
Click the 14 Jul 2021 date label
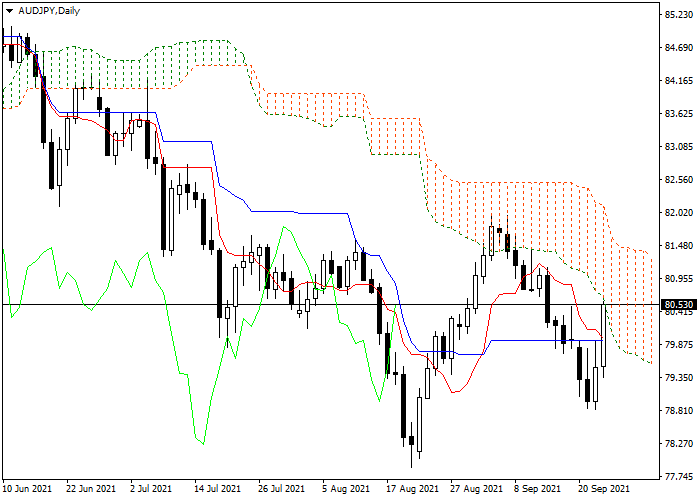click(218, 489)
